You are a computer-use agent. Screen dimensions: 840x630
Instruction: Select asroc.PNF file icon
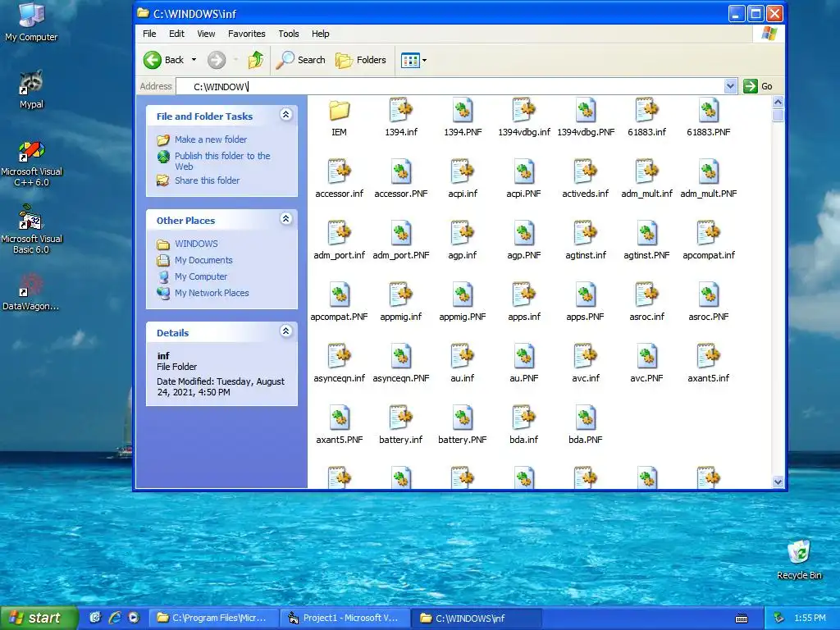click(708, 295)
